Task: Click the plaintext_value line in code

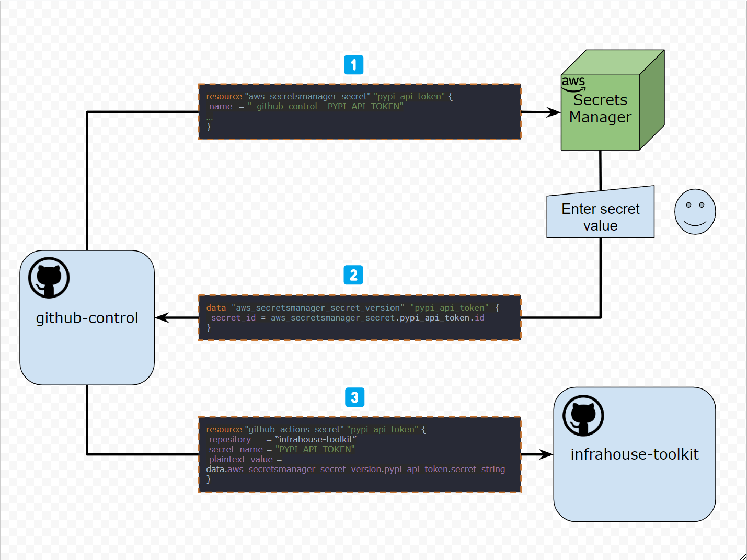Action: tap(246, 460)
